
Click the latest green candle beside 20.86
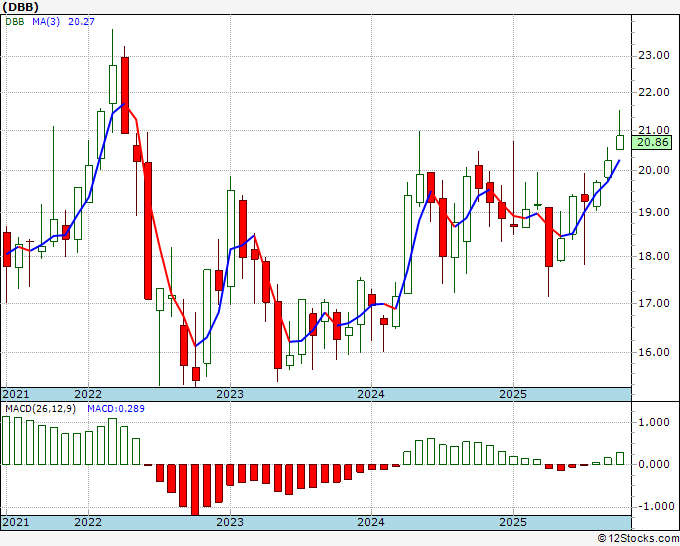[620, 142]
